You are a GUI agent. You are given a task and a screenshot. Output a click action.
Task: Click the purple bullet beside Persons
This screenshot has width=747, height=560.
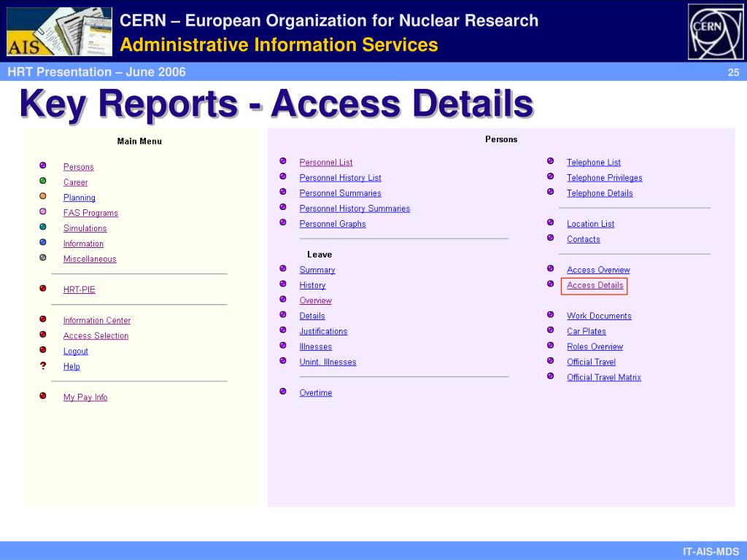pyautogui.click(x=43, y=166)
